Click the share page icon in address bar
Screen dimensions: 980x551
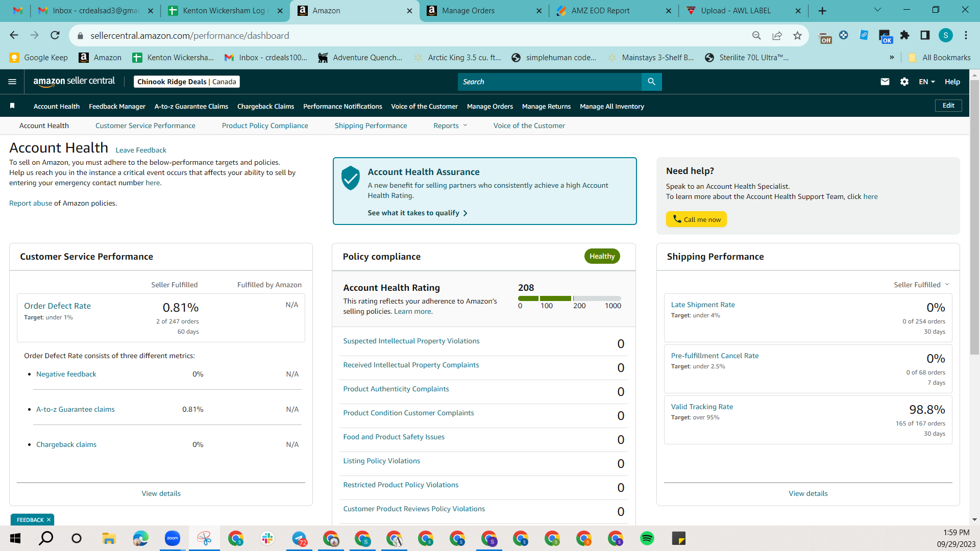777,35
